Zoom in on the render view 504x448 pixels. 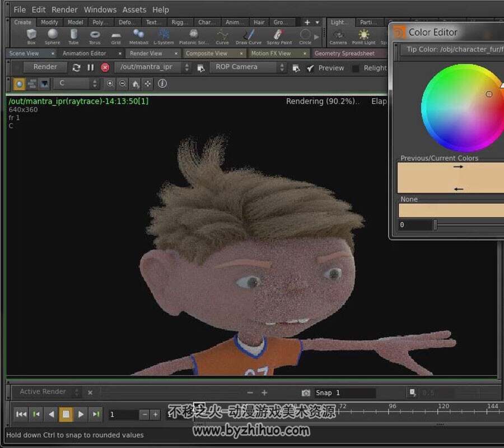tap(110, 83)
